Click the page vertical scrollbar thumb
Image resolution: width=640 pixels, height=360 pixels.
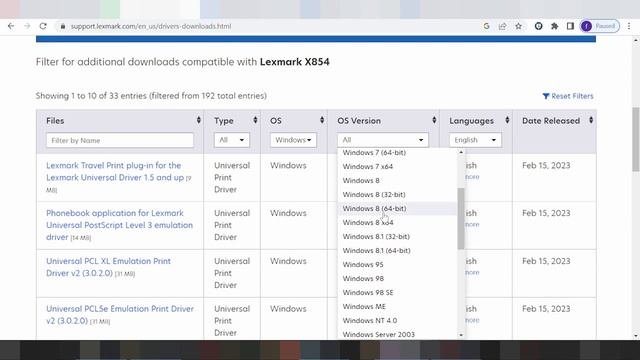636,140
